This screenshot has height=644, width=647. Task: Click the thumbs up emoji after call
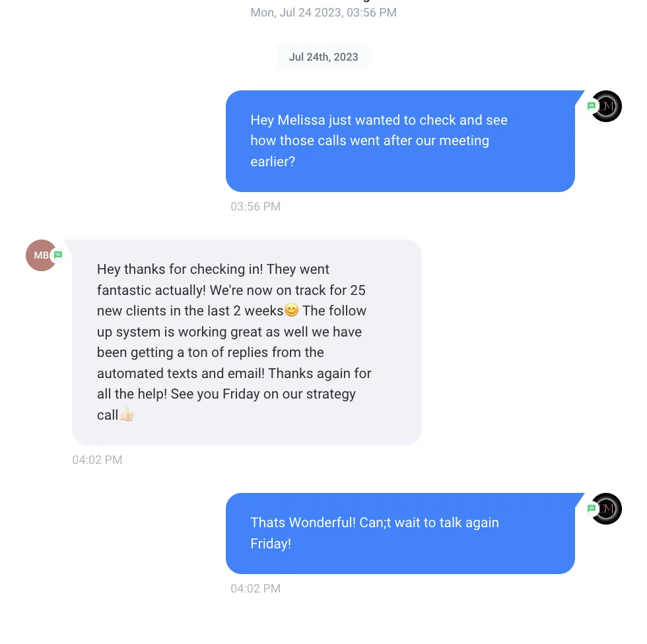pyautogui.click(x=127, y=414)
